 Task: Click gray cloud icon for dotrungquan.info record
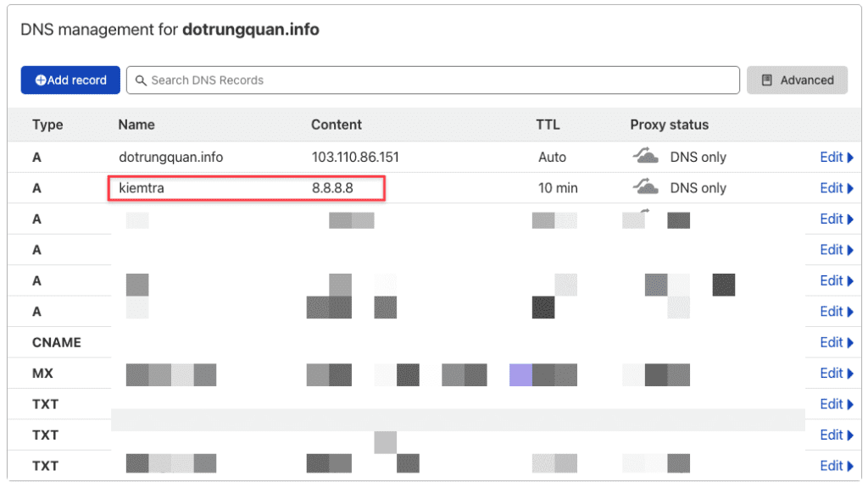(x=646, y=157)
